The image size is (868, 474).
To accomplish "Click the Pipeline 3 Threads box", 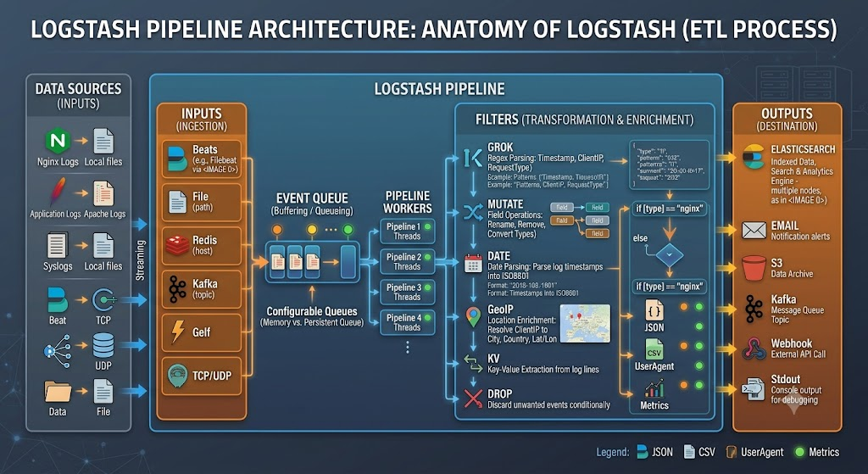I will [x=408, y=293].
